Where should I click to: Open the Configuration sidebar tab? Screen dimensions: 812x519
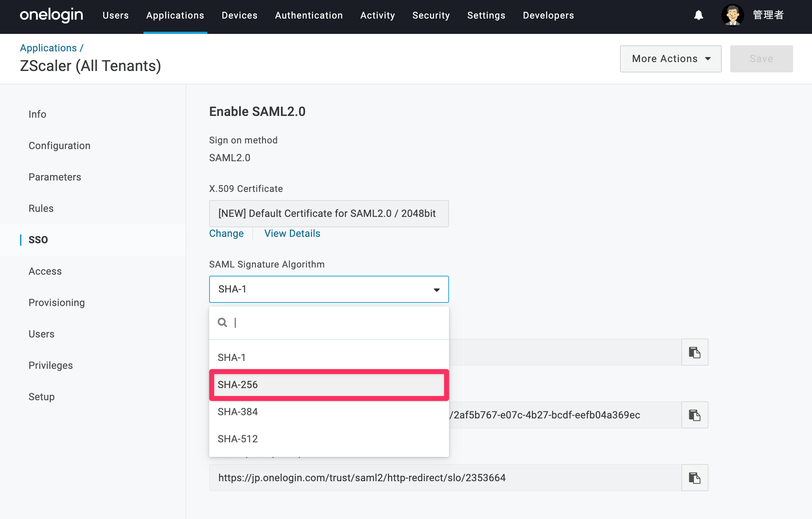(59, 146)
